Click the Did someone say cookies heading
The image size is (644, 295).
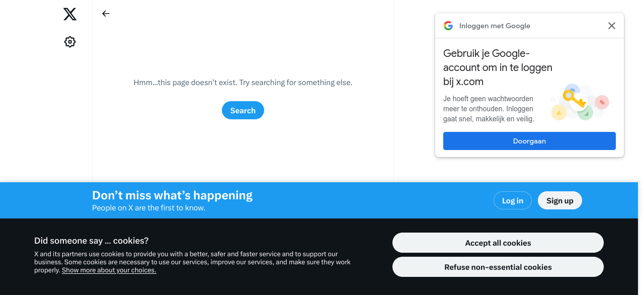pos(92,241)
